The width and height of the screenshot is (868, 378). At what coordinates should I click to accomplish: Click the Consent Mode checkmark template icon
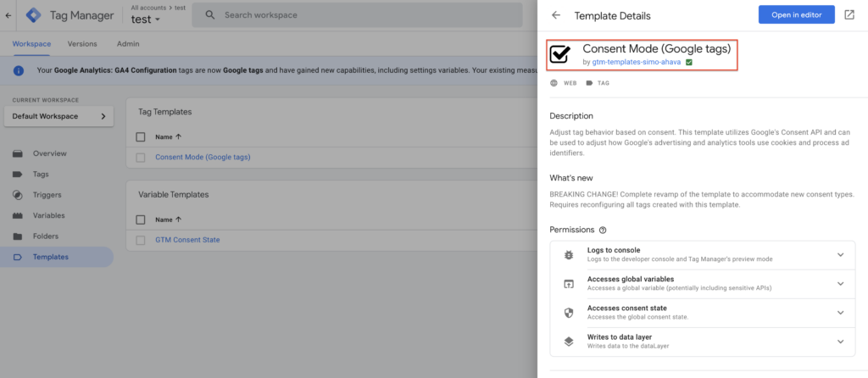click(x=560, y=55)
